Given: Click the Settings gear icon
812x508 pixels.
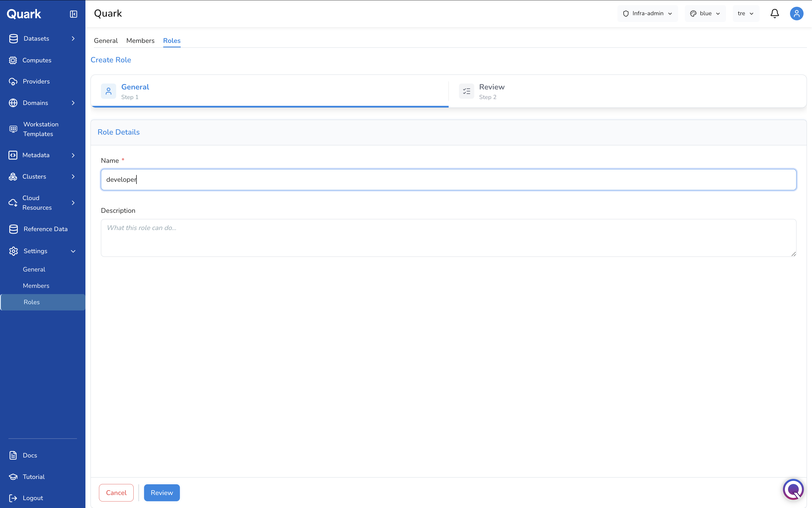Looking at the screenshot, I should coord(14,251).
